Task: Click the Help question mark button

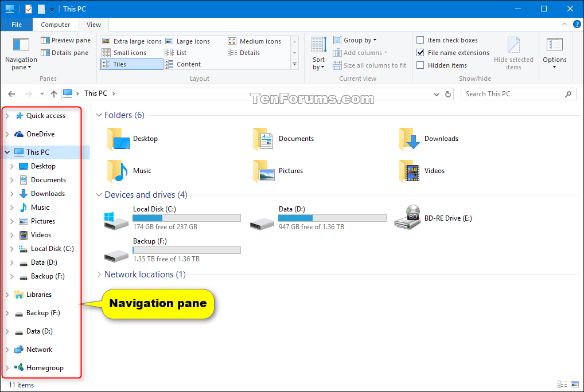Action: point(576,25)
